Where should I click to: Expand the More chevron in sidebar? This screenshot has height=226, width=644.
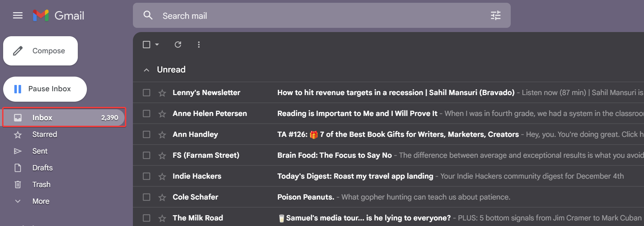pyautogui.click(x=18, y=201)
